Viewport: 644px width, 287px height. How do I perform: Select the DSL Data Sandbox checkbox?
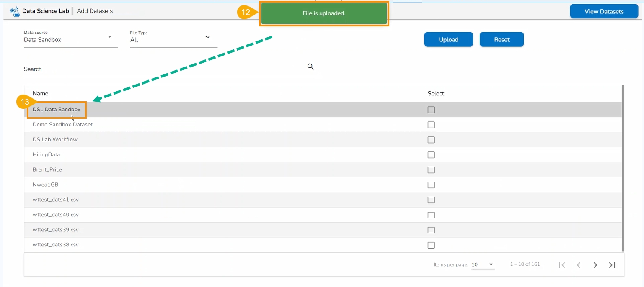(x=431, y=110)
